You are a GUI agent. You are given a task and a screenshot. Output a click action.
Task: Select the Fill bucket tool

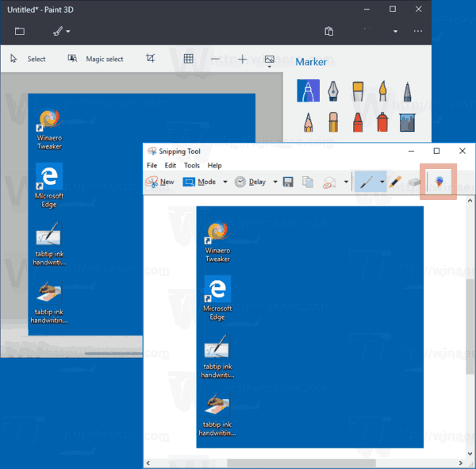tap(408, 122)
